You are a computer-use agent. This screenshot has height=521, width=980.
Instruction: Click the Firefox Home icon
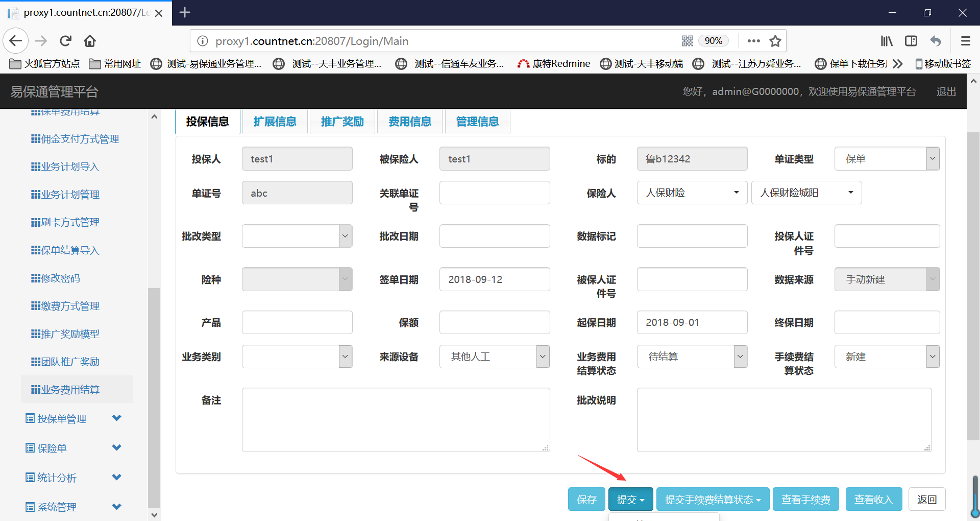point(90,41)
